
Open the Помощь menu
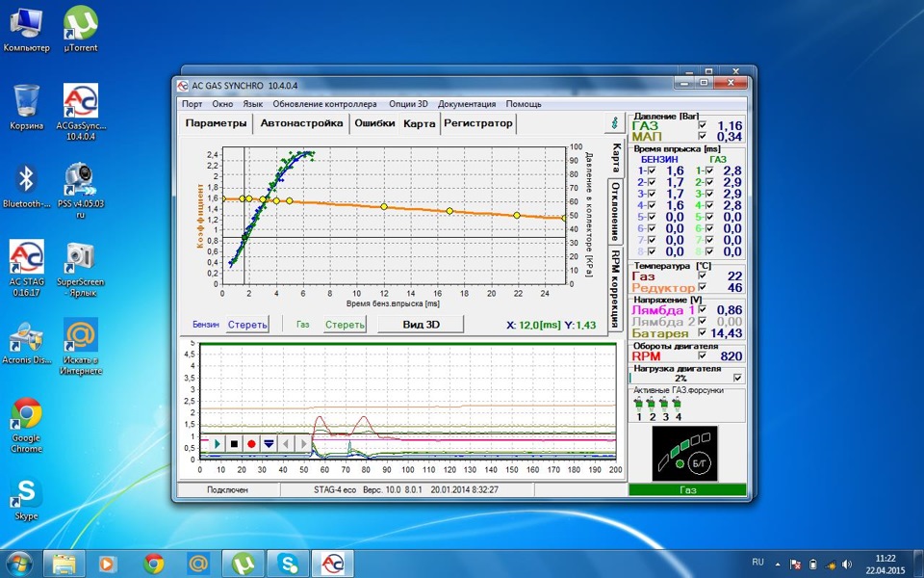point(524,104)
